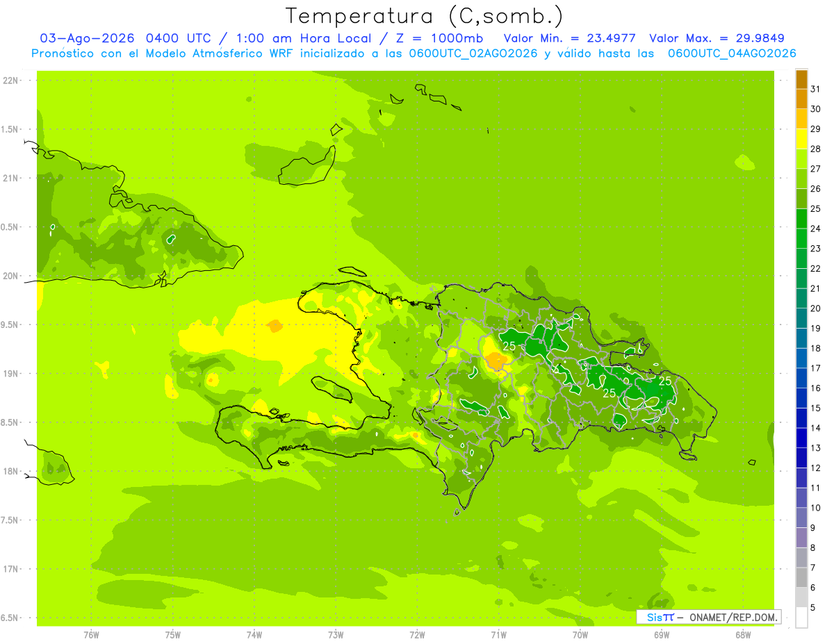Click the "0600UTC_04AGO2026" valid-until time
This screenshot has width=834, height=644.
pos(732,53)
